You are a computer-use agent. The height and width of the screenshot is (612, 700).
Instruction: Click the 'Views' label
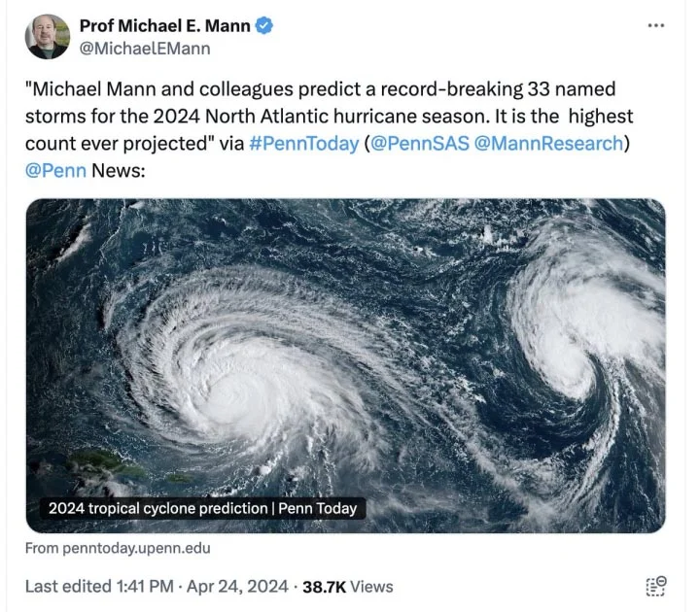(x=371, y=586)
